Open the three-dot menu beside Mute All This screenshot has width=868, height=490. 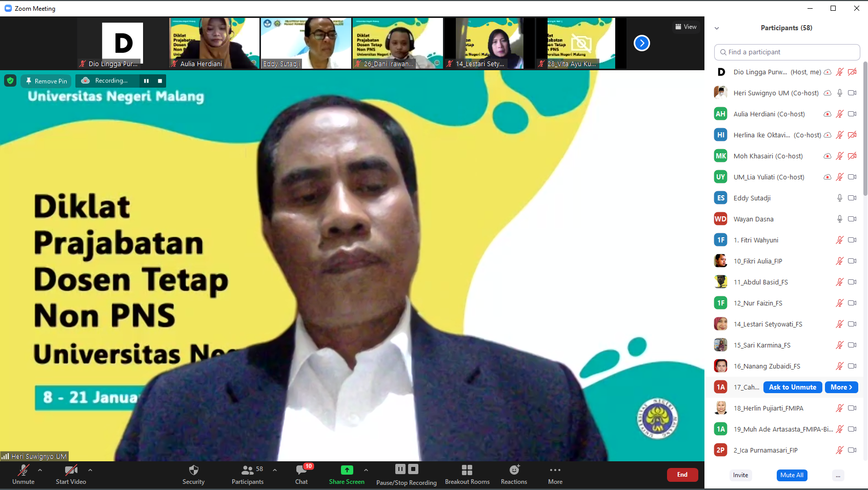click(x=838, y=476)
